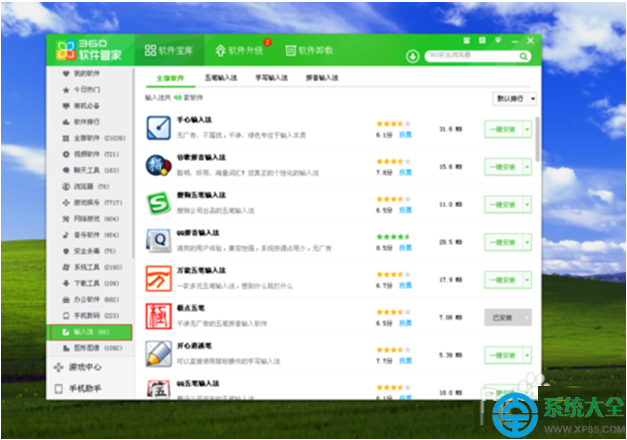627x440 pixels.
Task: Click 一键安装 for 谷歌拼音输入法
Action: tap(503, 167)
